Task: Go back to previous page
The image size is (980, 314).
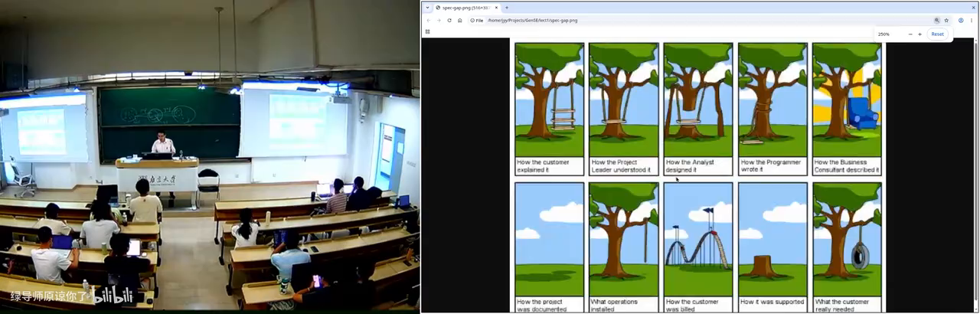Action: 427,21
